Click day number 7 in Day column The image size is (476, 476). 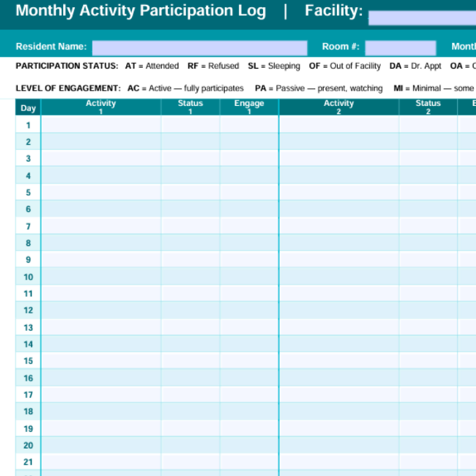point(28,226)
